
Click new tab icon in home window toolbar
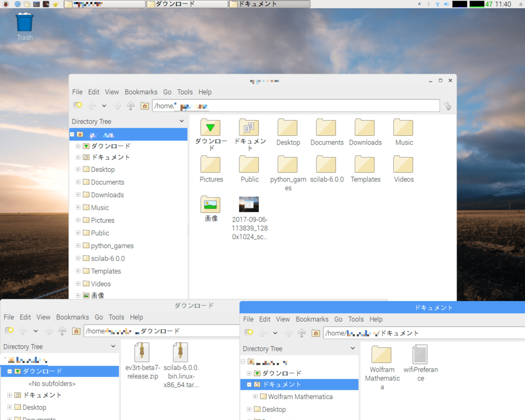78,106
